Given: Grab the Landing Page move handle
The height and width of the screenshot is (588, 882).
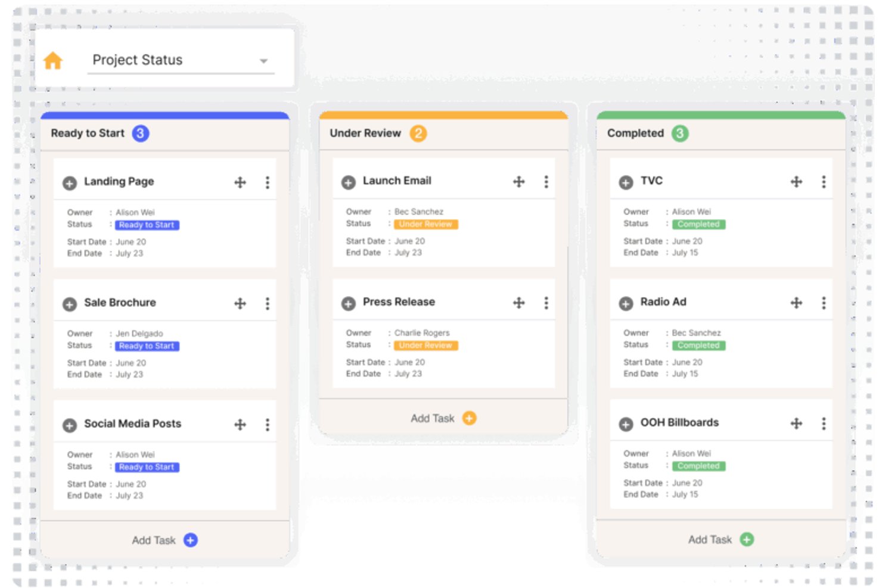Looking at the screenshot, I should pyautogui.click(x=240, y=182).
